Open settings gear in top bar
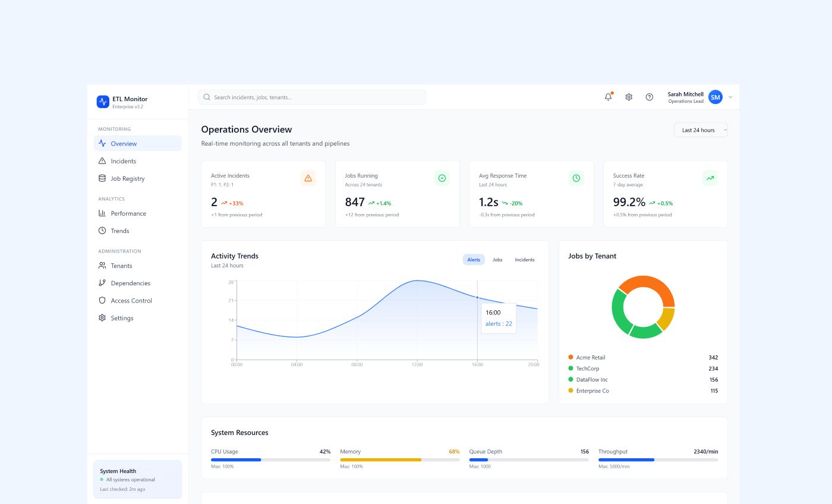The image size is (832, 504). pyautogui.click(x=629, y=97)
